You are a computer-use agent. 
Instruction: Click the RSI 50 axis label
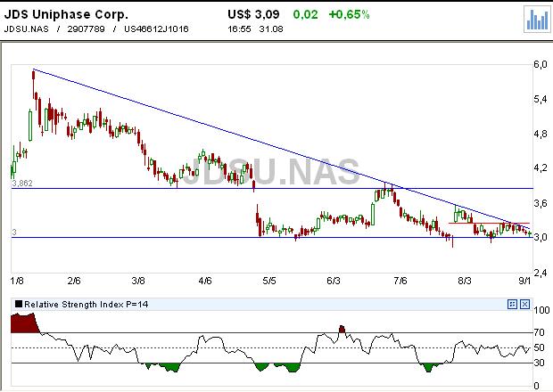coord(540,347)
